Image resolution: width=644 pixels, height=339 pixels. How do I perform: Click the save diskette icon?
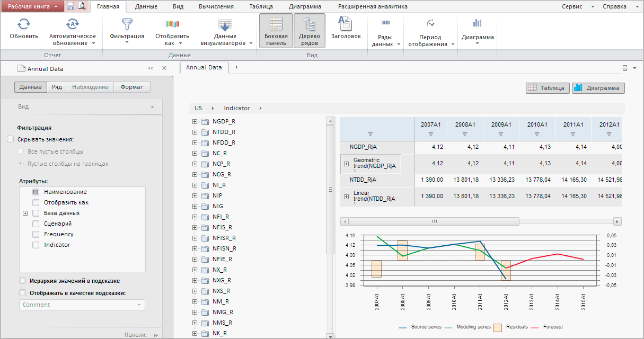(x=70, y=6)
